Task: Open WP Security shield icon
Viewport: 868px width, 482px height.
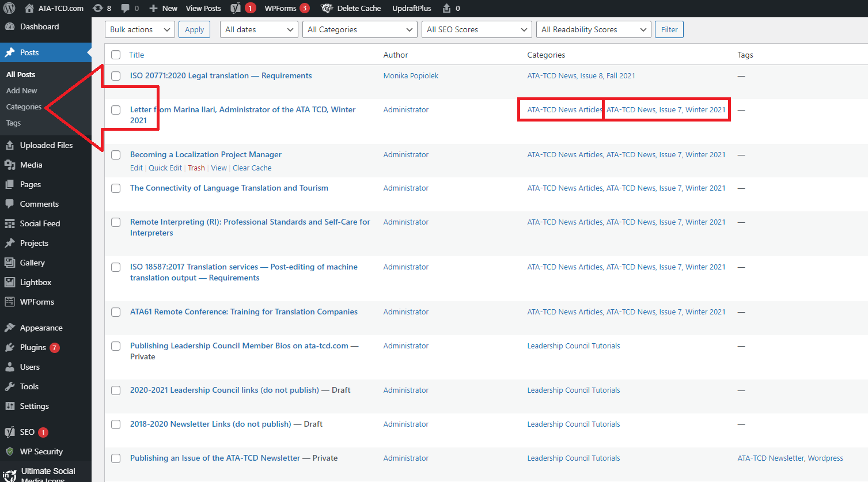Action: pyautogui.click(x=10, y=451)
